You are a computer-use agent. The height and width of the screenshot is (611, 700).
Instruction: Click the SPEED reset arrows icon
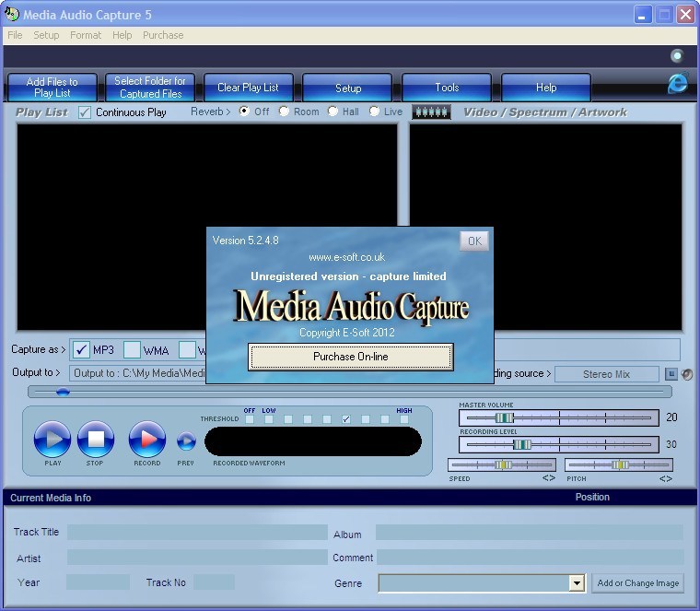coord(549,478)
